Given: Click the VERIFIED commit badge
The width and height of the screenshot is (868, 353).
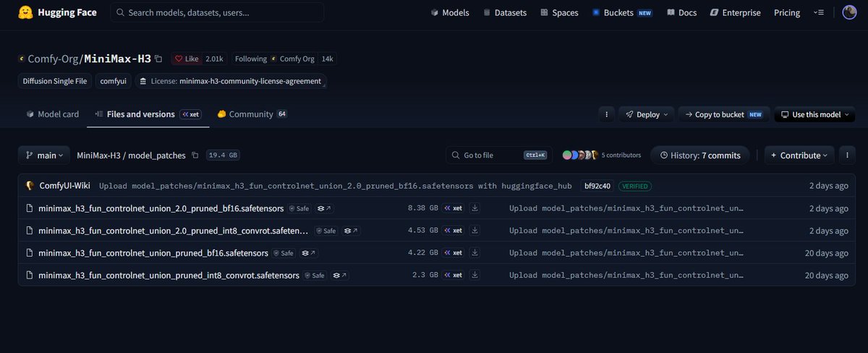Looking at the screenshot, I should click(x=635, y=186).
